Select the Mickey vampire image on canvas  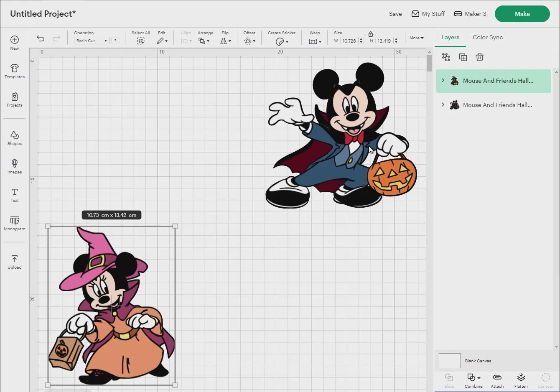(x=342, y=135)
